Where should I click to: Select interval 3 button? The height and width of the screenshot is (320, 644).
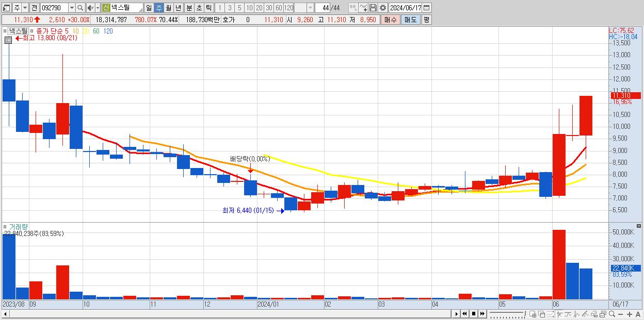(230, 8)
